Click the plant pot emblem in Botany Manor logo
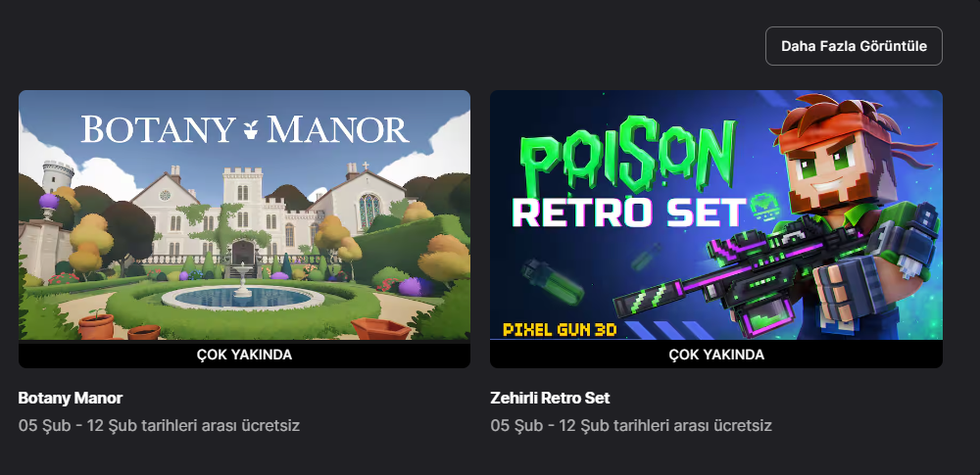Viewport: 980px width, 475px height. (x=251, y=130)
